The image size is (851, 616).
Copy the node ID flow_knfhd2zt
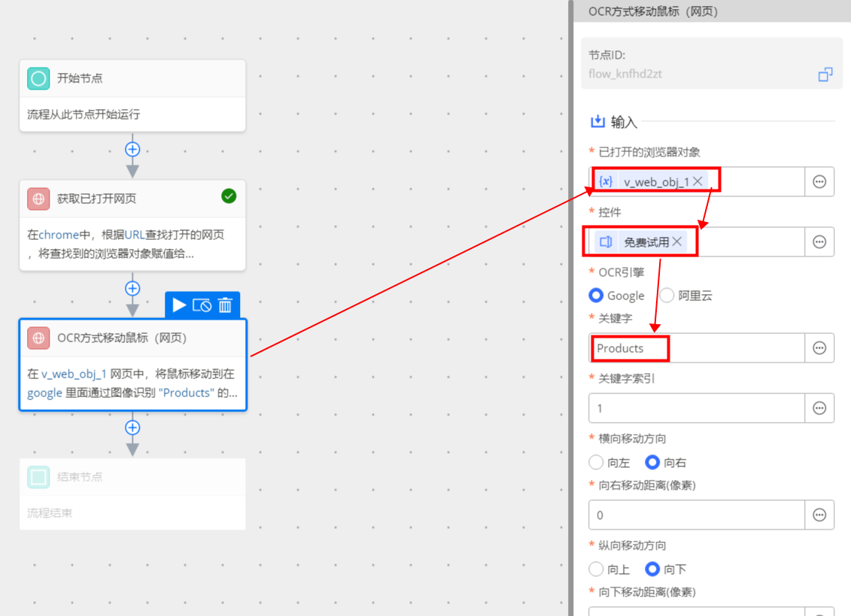click(825, 74)
